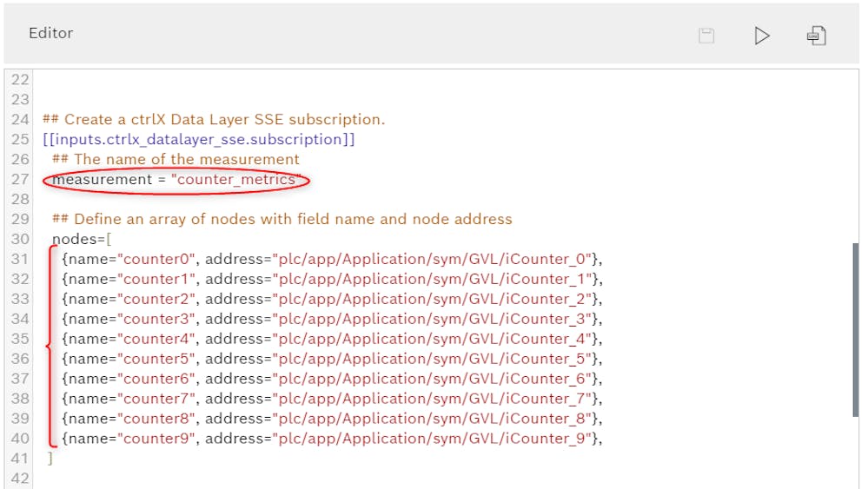Click line number 41 in gutter
This screenshot has height=489, width=868.
click(20, 458)
